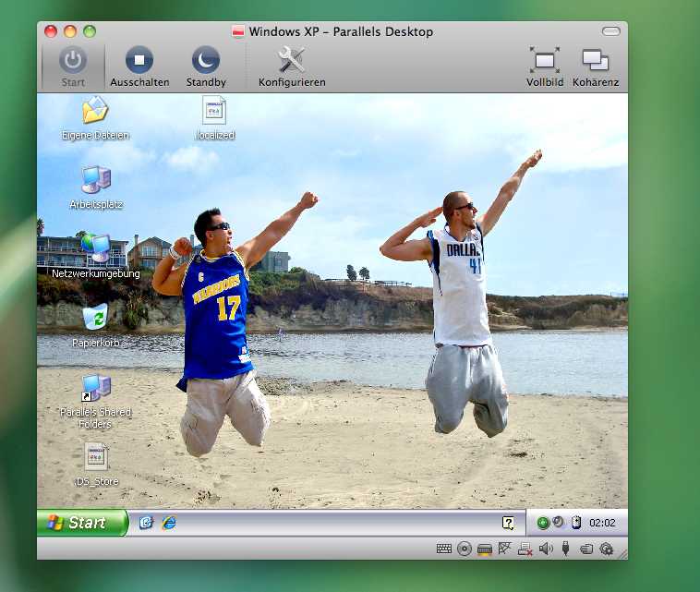Click the battery power tray icon
This screenshot has width=700, height=592.
(576, 522)
